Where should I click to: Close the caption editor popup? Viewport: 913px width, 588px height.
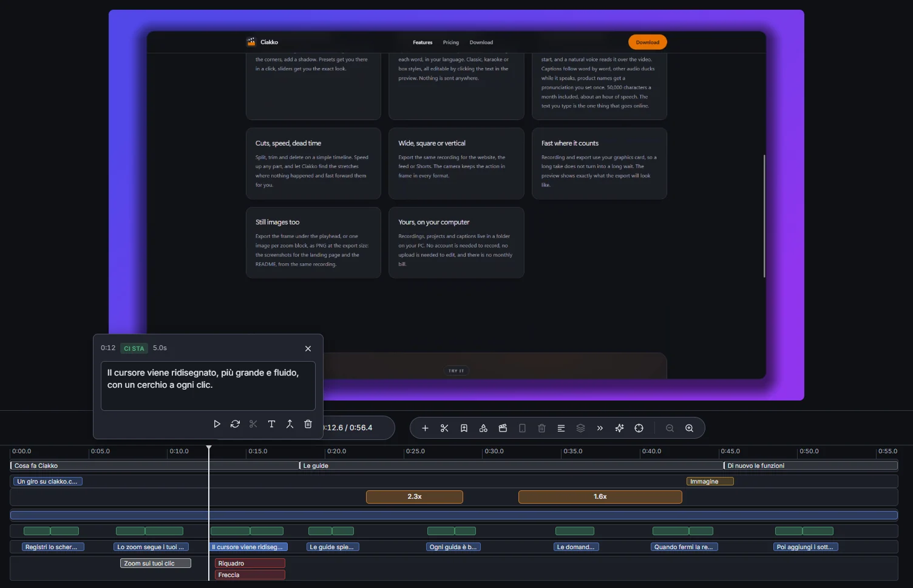point(308,348)
